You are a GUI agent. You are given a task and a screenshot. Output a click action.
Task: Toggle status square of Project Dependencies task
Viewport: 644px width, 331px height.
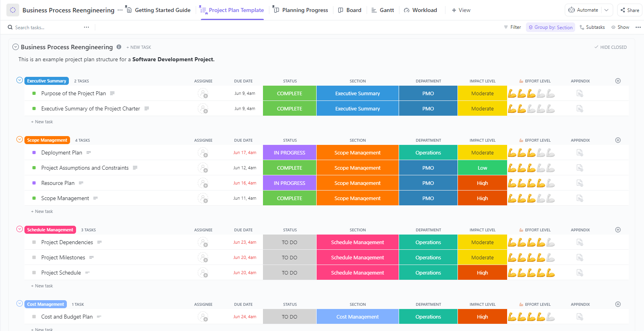34,243
